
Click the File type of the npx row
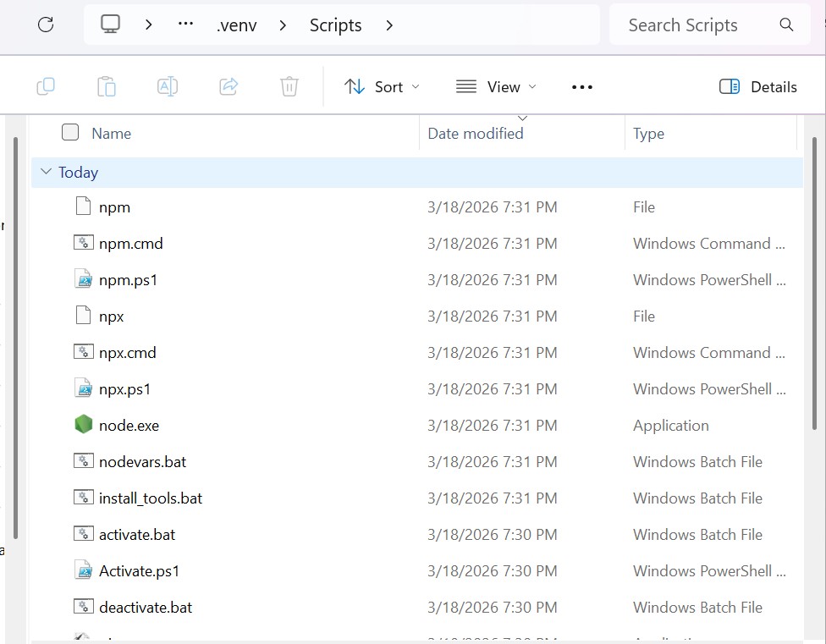(644, 316)
